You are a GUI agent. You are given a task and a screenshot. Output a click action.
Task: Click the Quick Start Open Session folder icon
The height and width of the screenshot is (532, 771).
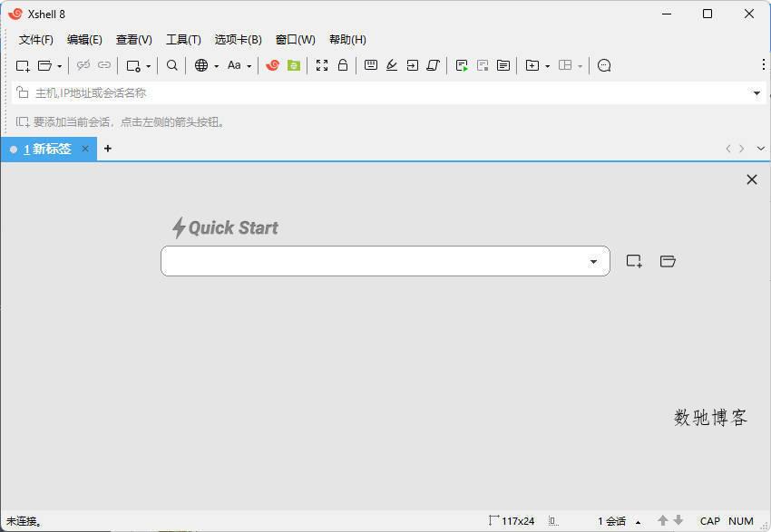668,261
